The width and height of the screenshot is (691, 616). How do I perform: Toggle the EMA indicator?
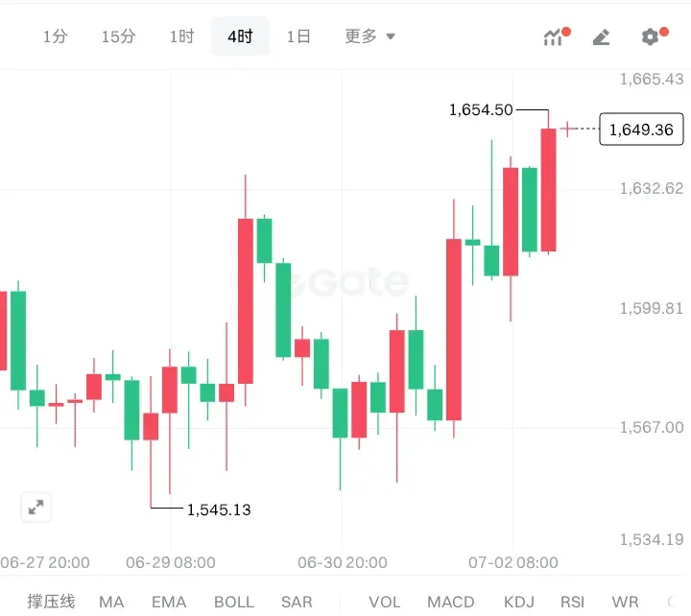pos(169,602)
